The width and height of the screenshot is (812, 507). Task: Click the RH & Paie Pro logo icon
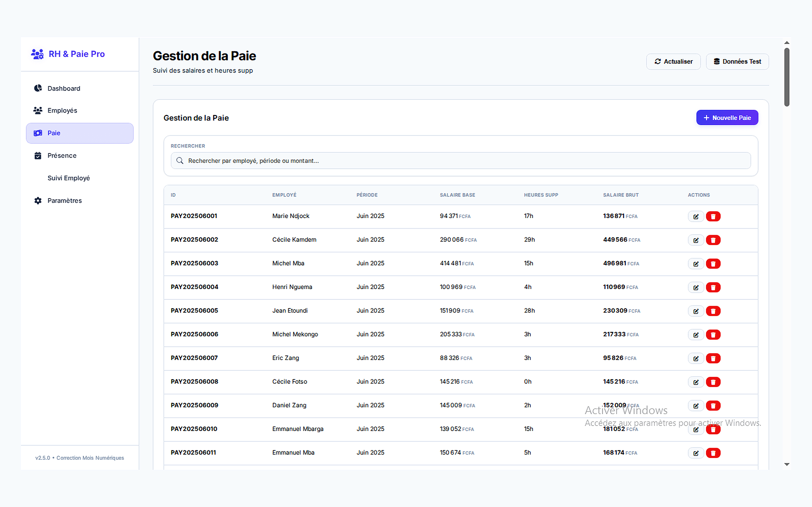[37, 54]
